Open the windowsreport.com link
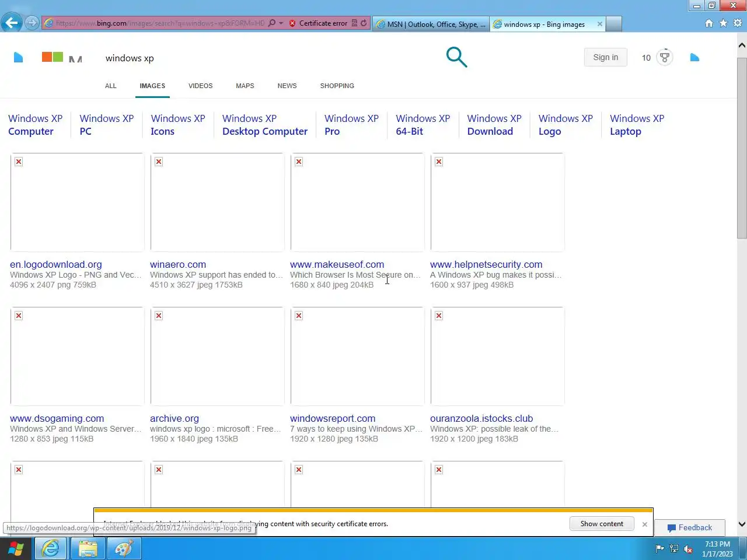Screen dimensions: 747x560 [333, 418]
